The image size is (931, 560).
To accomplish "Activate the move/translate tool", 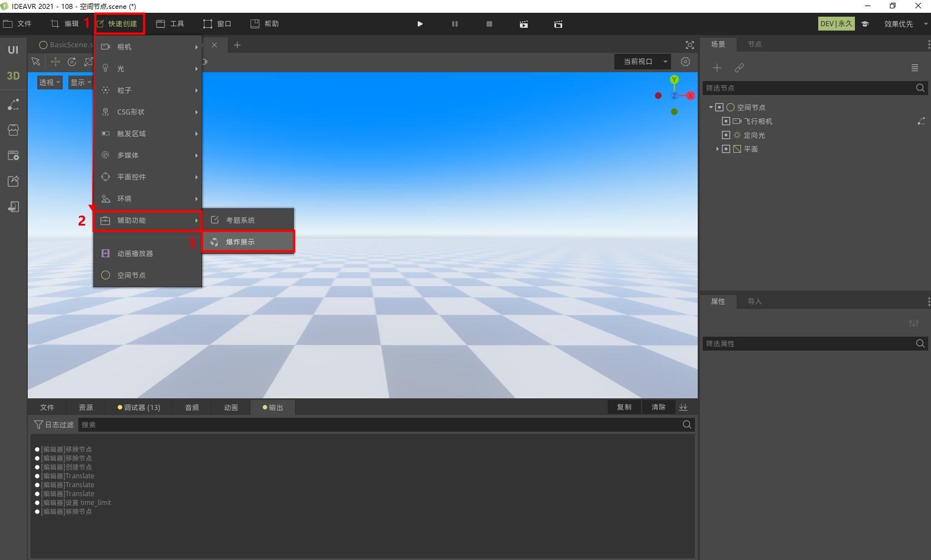I will [x=55, y=62].
